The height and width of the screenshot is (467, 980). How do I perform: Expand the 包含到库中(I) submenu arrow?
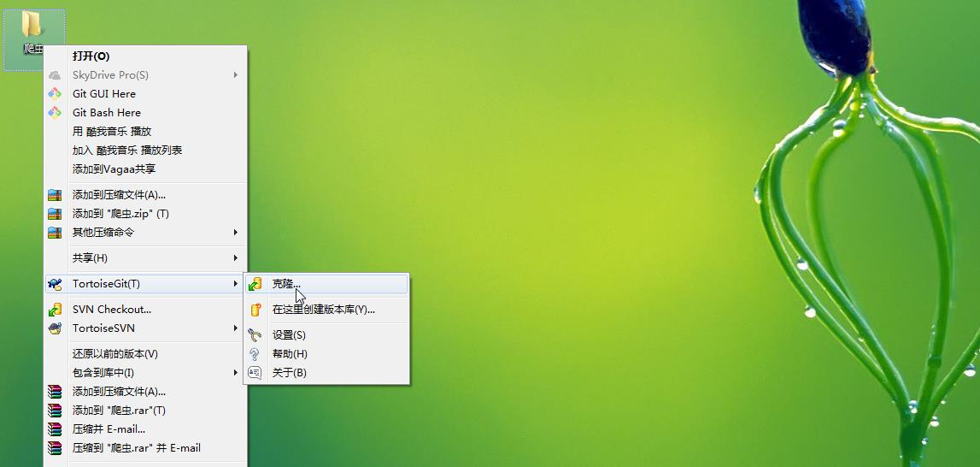pos(236,372)
